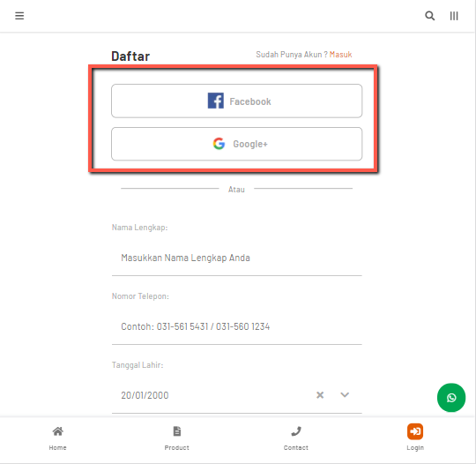Sign up with Facebook button
Viewport: 476px width, 464px height.
pos(237,101)
